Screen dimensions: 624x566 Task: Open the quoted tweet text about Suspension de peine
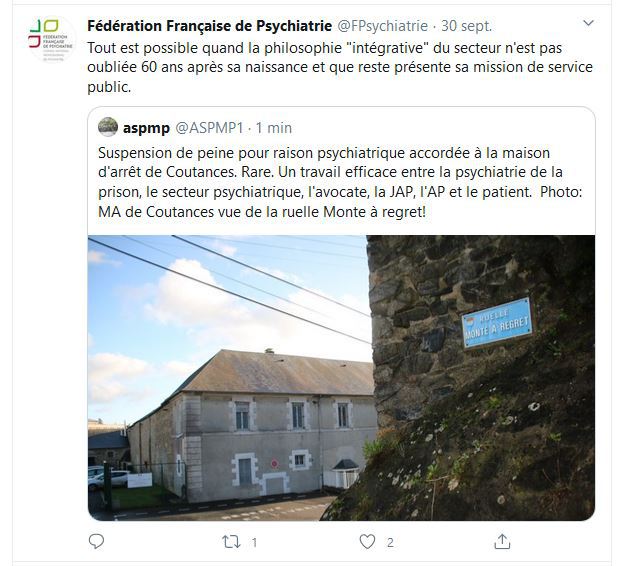pyautogui.click(x=340, y=182)
